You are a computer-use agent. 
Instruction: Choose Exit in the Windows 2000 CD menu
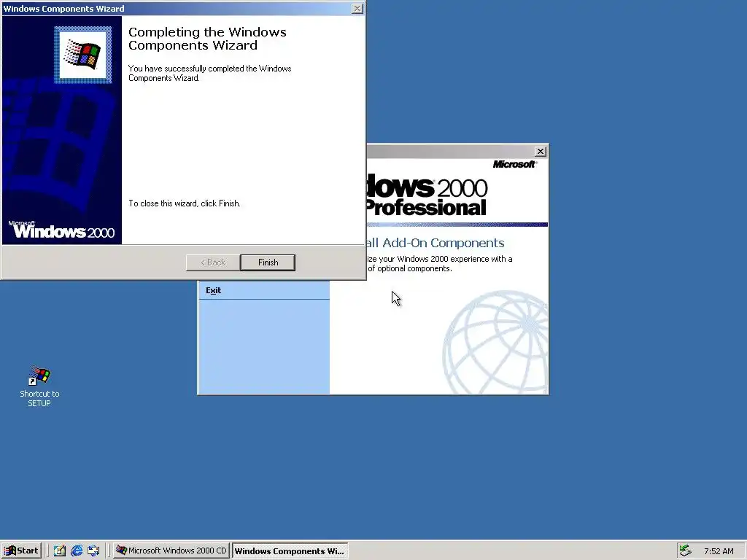[214, 290]
